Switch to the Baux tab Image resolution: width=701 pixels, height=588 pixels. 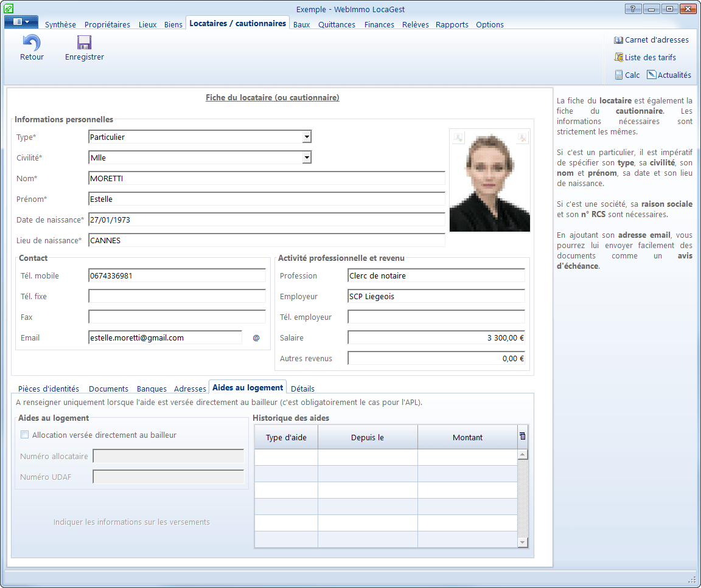(x=301, y=25)
